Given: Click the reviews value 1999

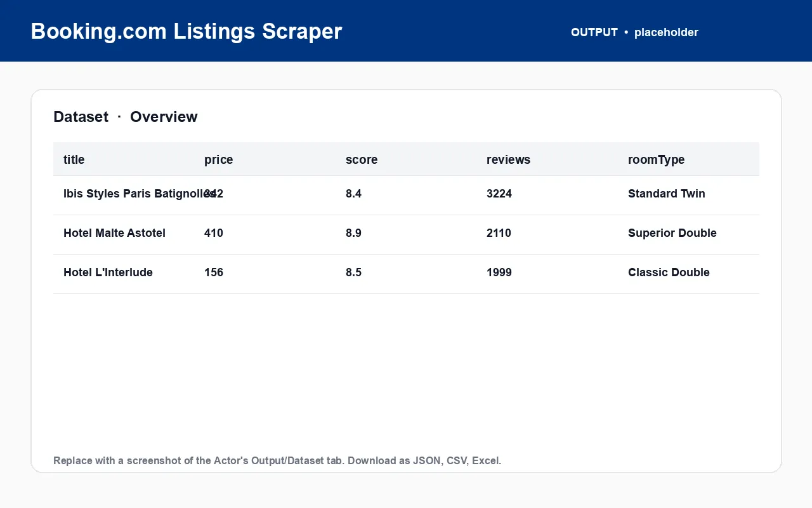Looking at the screenshot, I should (499, 272).
